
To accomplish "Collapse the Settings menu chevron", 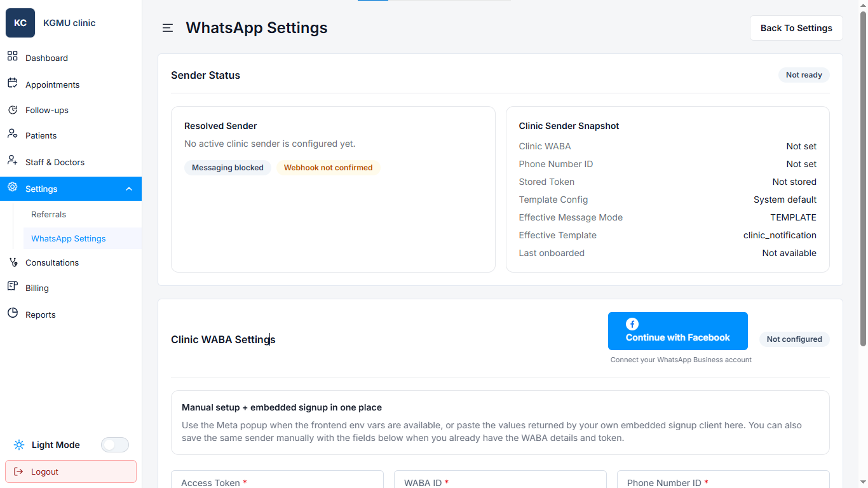I will 129,189.
